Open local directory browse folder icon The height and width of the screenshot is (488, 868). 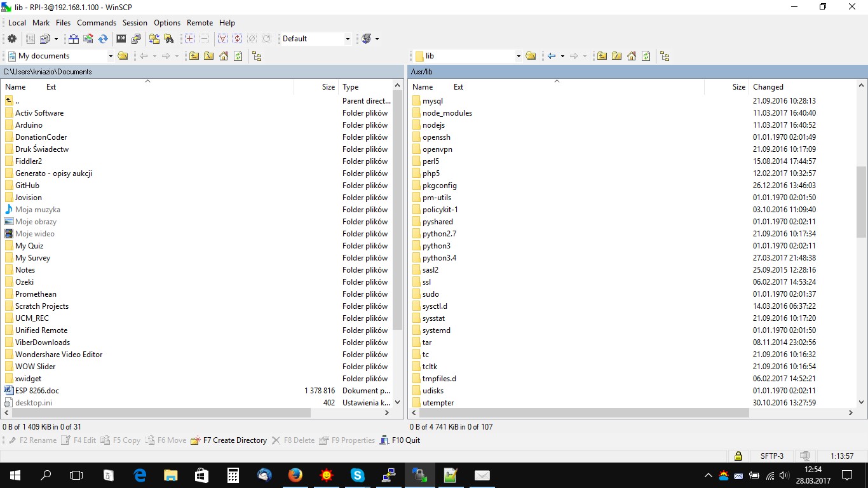coord(123,56)
